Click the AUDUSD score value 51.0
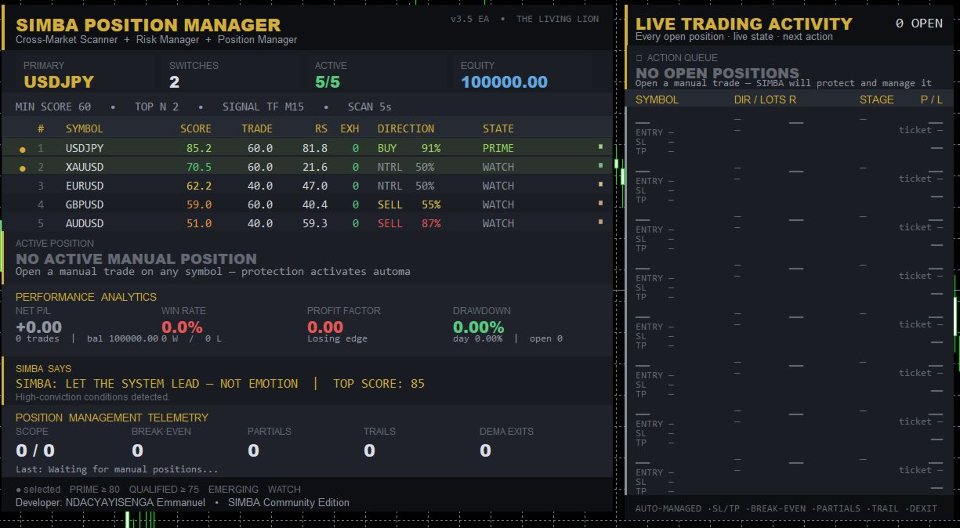Image resolution: width=960 pixels, height=528 pixels. point(199,224)
